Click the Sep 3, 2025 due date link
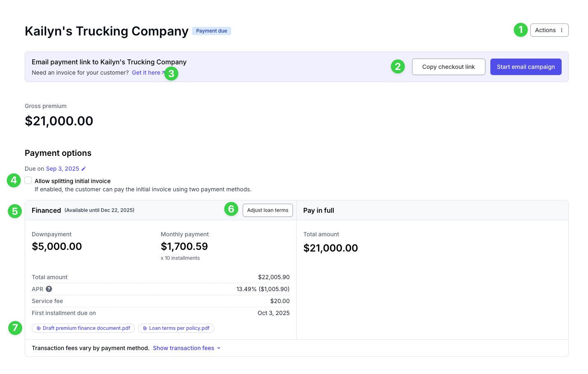 pos(63,169)
